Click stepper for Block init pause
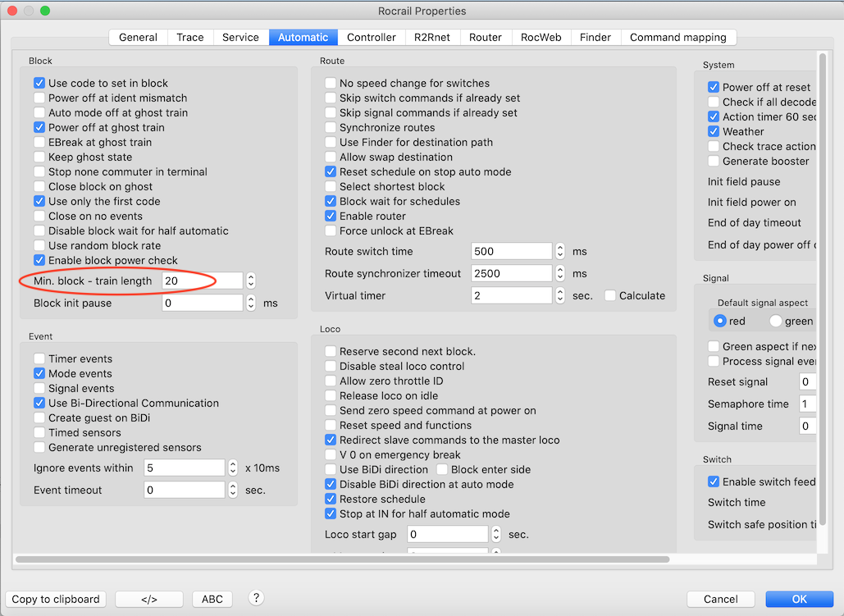844x616 pixels. pyautogui.click(x=251, y=303)
